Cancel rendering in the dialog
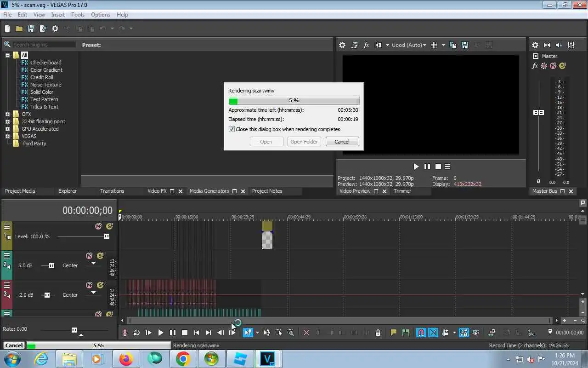 point(342,142)
